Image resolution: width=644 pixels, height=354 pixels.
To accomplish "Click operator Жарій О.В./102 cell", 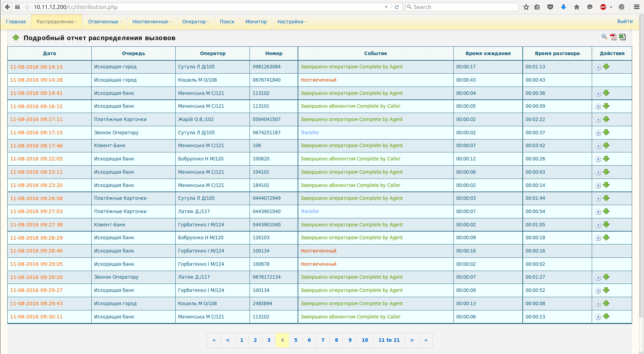I will point(213,119).
